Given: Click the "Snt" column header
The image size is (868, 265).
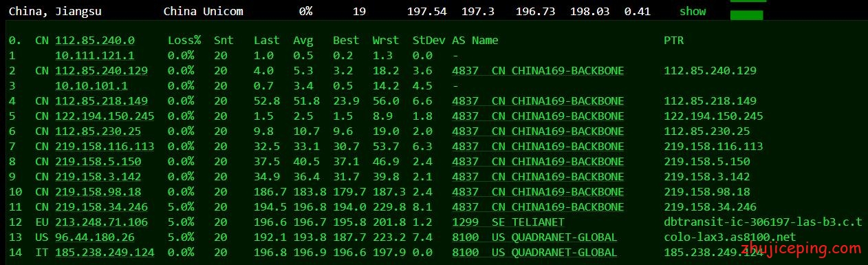Looking at the screenshot, I should tap(223, 41).
